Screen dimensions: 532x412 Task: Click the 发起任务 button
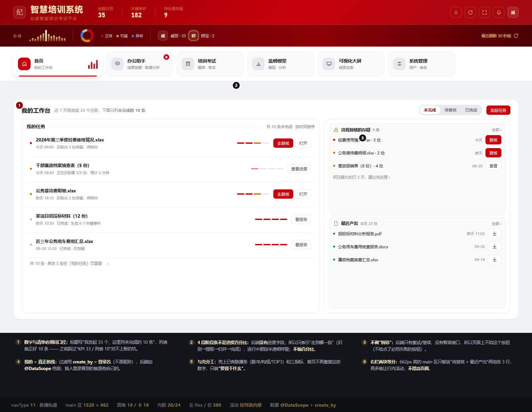point(498,110)
